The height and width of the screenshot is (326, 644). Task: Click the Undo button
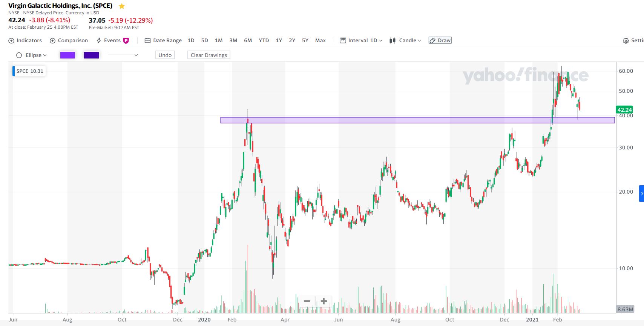(x=165, y=55)
